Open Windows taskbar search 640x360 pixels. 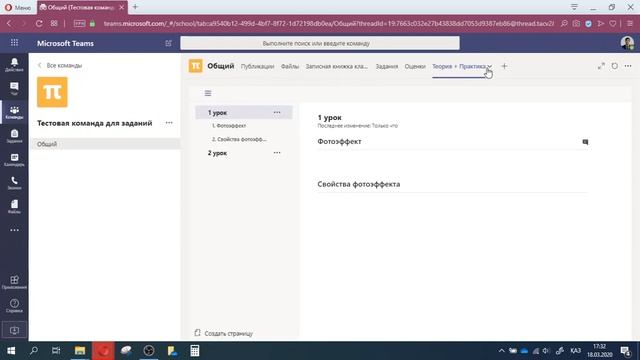point(34,351)
